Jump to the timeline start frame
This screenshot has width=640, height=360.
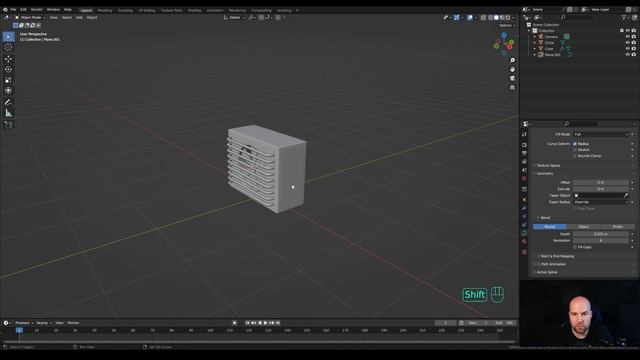tap(247, 323)
